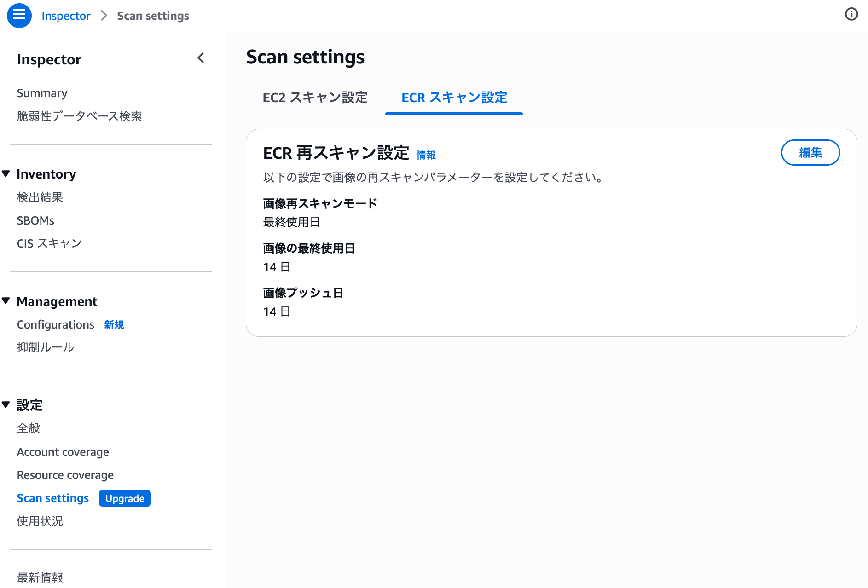Open 検出結果 under Inventory

(x=40, y=197)
